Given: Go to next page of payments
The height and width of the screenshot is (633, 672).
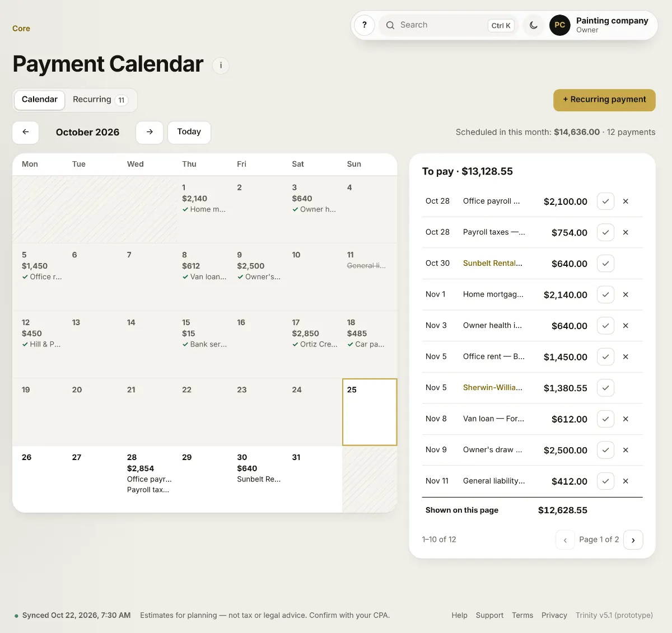Looking at the screenshot, I should tap(633, 540).
